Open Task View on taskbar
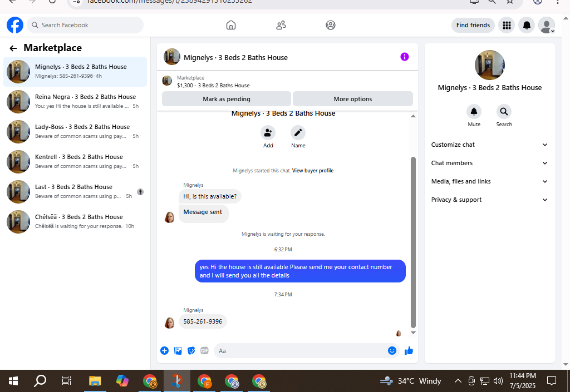Image resolution: width=570 pixels, height=392 pixels. coord(67,381)
